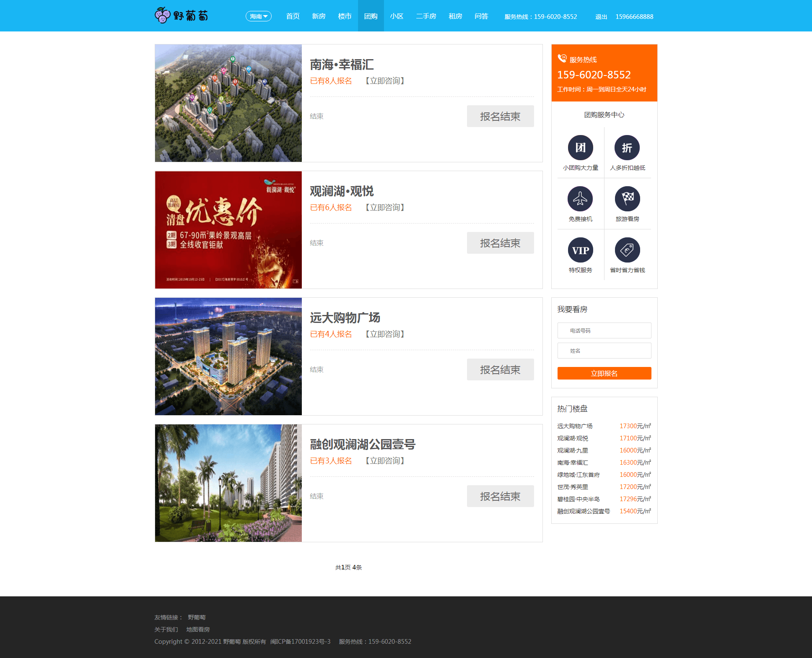The height and width of the screenshot is (658, 812).
Task: Click 立即咨询 for 观澜湖•观悦
Action: [x=385, y=208]
